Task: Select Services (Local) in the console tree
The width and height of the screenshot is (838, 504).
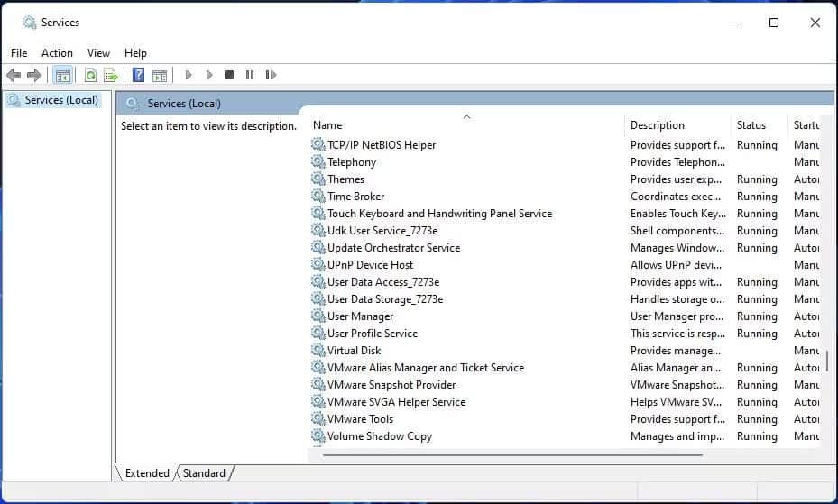Action: click(61, 100)
